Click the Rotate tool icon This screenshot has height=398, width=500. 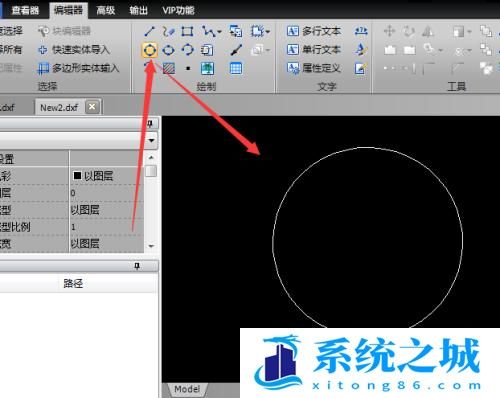(409, 32)
